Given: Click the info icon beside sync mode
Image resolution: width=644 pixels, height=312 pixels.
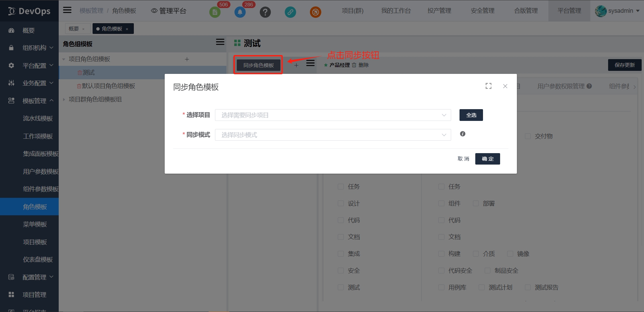Looking at the screenshot, I should (x=463, y=134).
